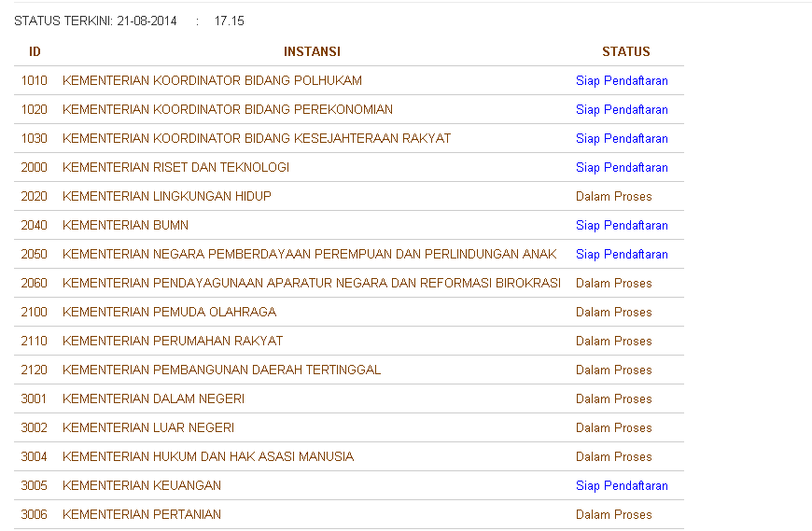
Task: Select KEMENTERIAN BUMN name
Action: coord(125,226)
